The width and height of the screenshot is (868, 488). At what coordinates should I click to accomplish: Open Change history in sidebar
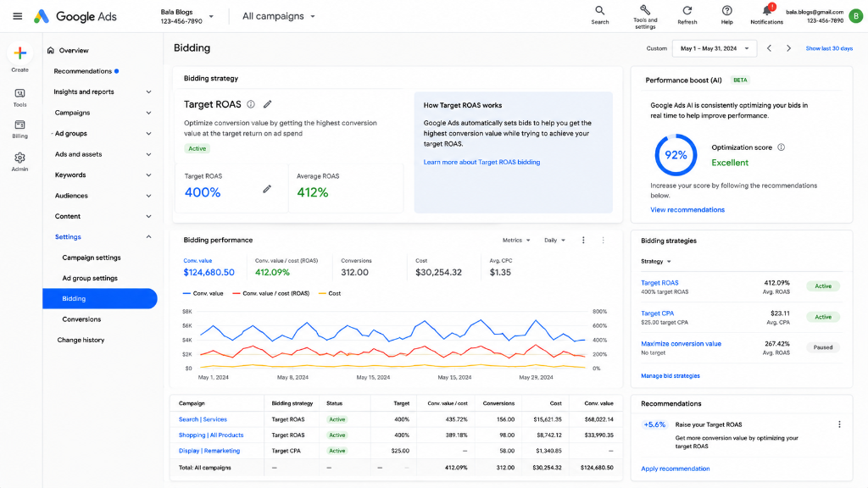[81, 341]
